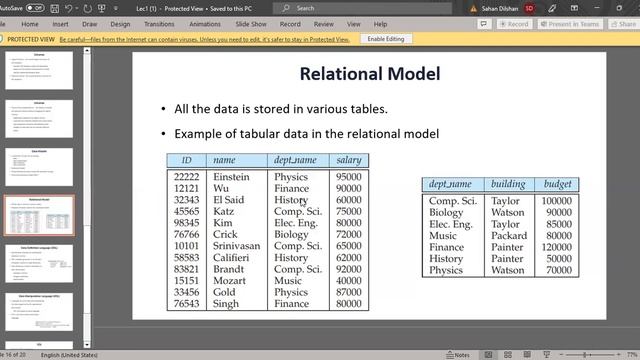The width and height of the screenshot is (640, 360).
Task: Start Slide Show from status bar icon
Action: point(547,355)
